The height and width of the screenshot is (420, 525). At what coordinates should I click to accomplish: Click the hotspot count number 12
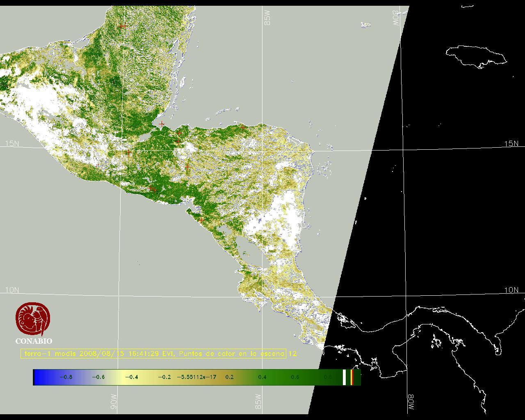[292, 354]
